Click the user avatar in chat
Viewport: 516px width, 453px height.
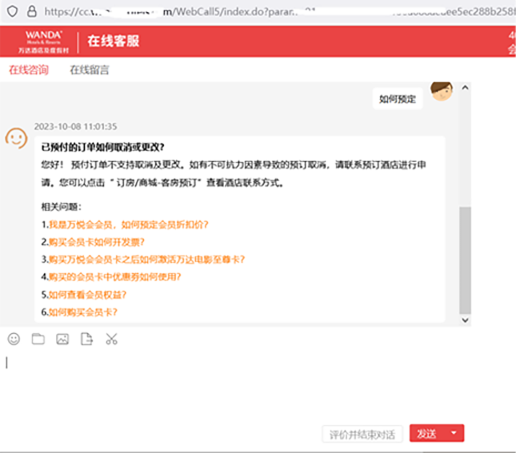pyautogui.click(x=442, y=91)
